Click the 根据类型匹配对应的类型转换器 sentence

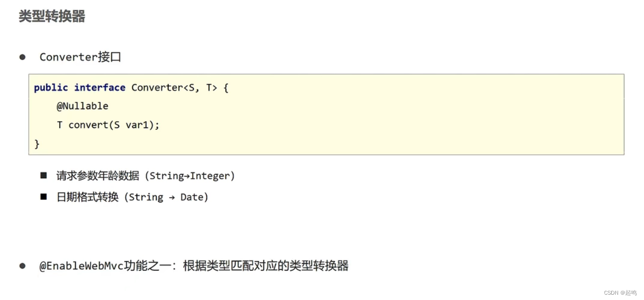tap(266, 266)
